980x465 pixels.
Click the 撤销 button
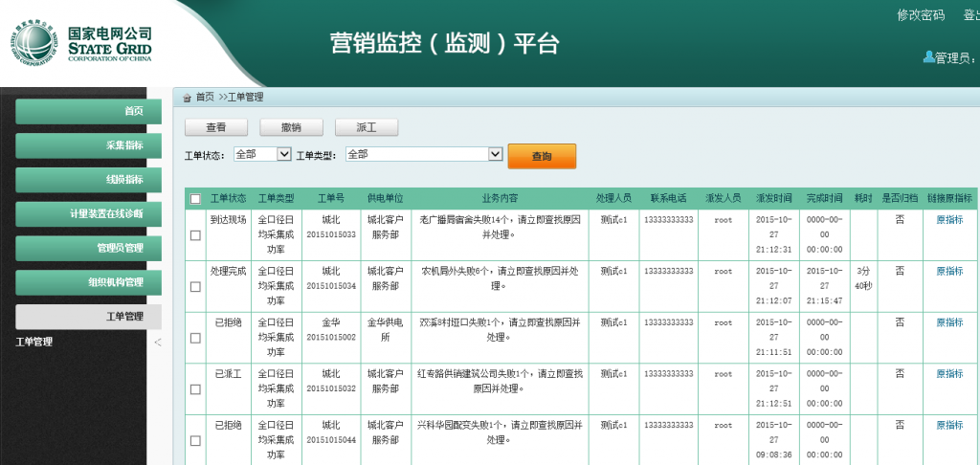coord(291,127)
